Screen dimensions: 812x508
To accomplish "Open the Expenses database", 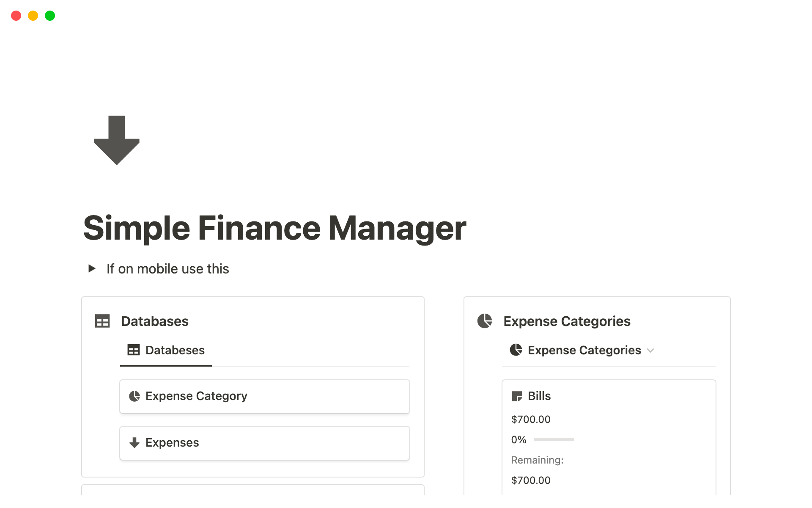I will (x=172, y=443).
